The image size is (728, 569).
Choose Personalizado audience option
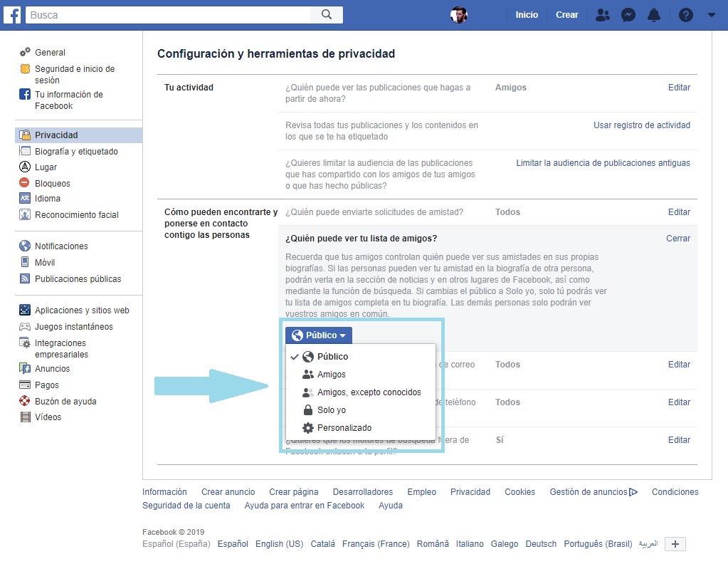[x=361, y=427]
